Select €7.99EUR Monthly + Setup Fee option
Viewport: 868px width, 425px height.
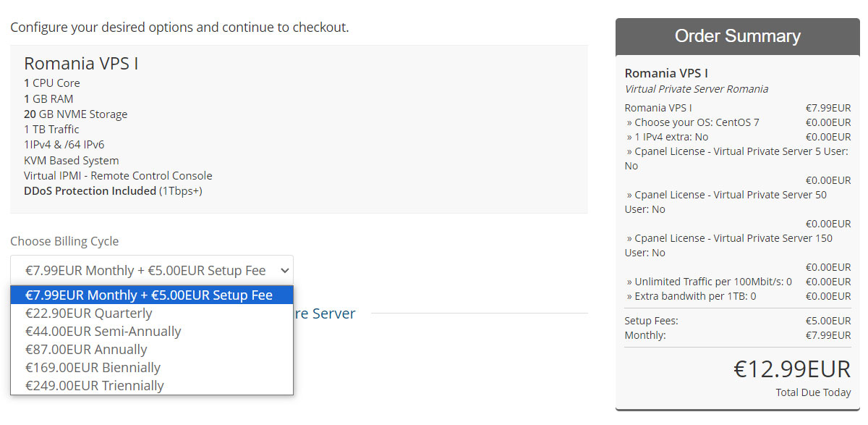point(152,295)
